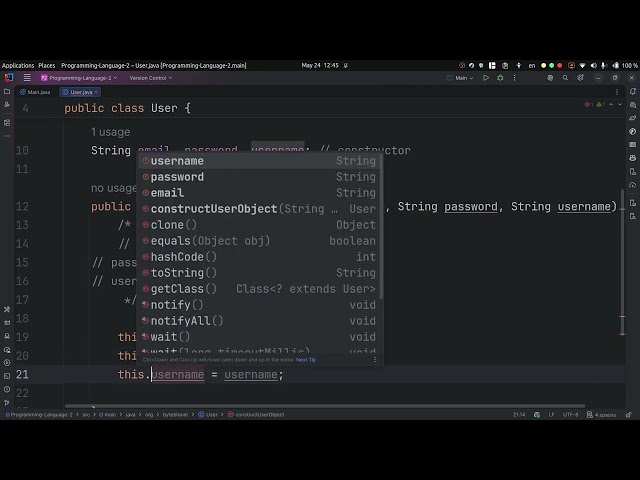This screenshot has height=480, width=640.
Task: Toggle the read-only lock icon in status bar
Action: (x=629, y=415)
